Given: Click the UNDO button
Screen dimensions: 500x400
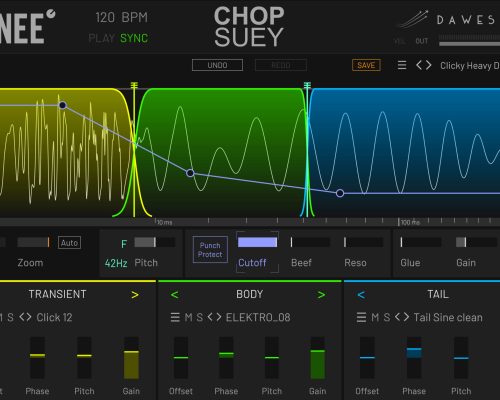Looking at the screenshot, I should (217, 65).
